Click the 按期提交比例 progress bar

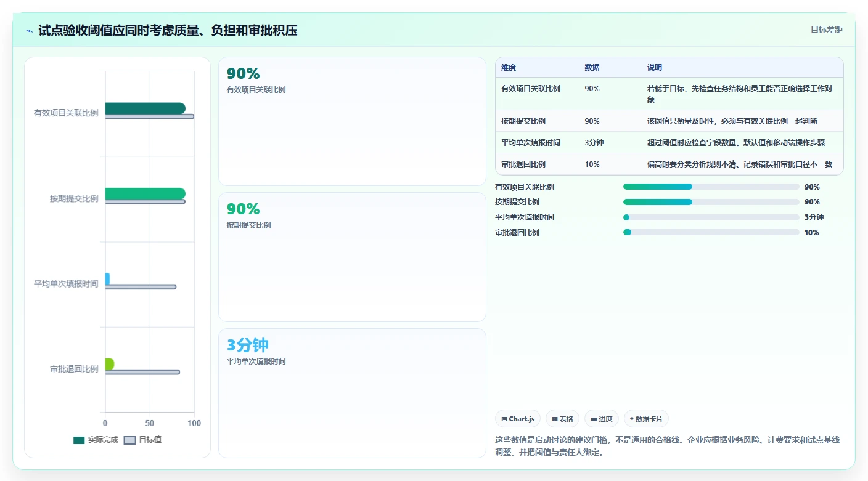point(711,202)
